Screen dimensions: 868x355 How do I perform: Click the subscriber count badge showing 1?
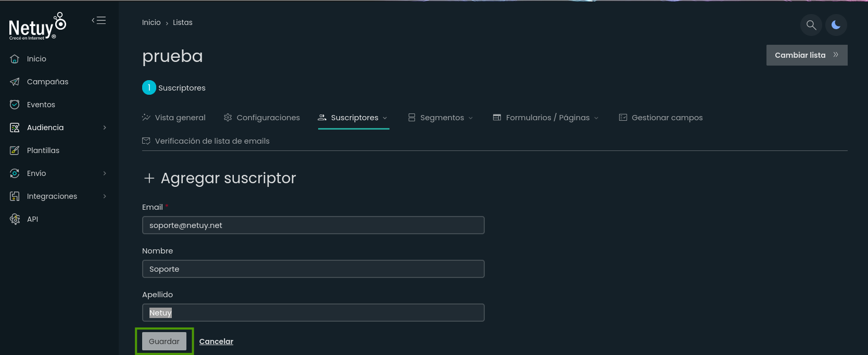(x=149, y=87)
